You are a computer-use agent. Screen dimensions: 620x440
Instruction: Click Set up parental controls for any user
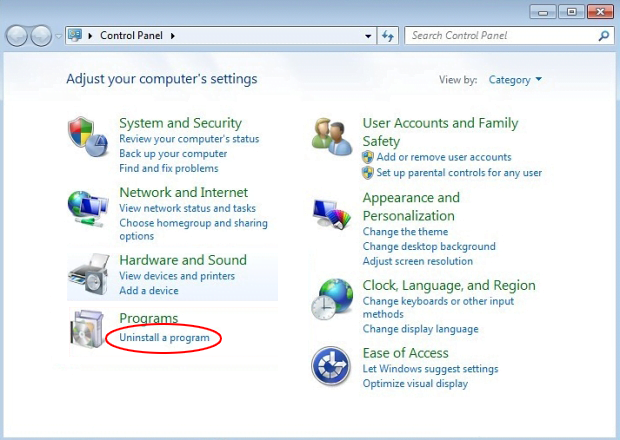459,172
